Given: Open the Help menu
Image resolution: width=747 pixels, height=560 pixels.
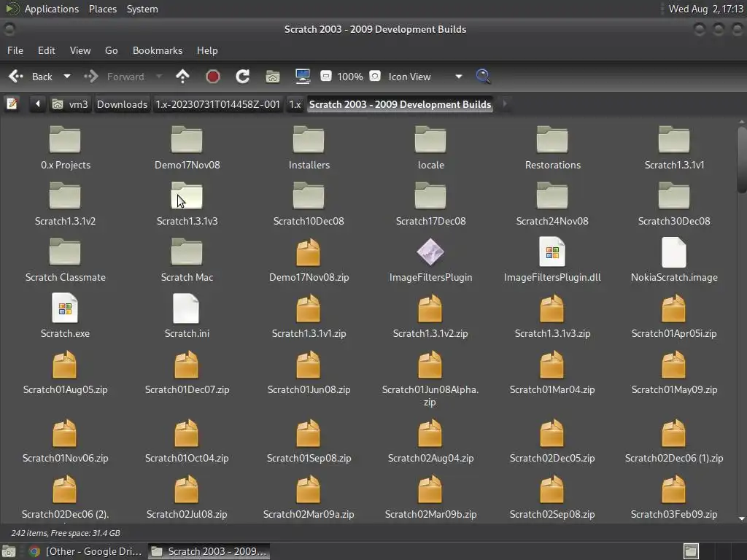Looking at the screenshot, I should tap(207, 50).
